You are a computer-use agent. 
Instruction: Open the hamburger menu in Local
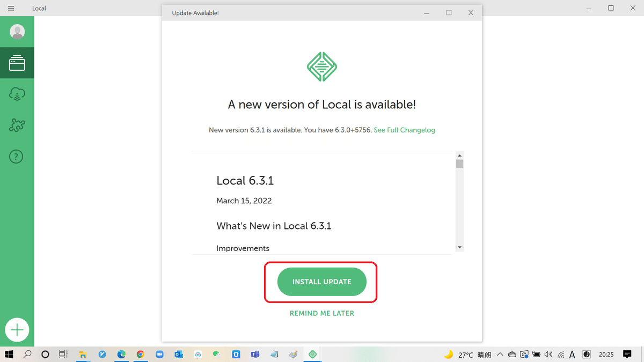point(11,8)
